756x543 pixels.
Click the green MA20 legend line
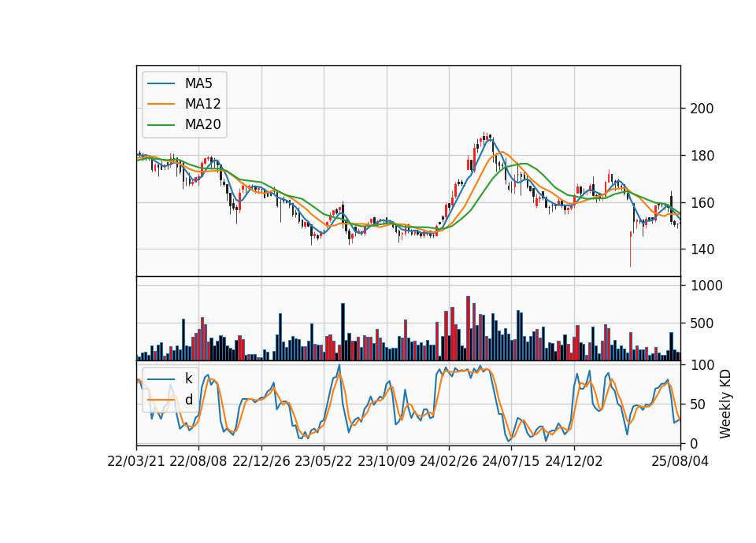[161, 125]
